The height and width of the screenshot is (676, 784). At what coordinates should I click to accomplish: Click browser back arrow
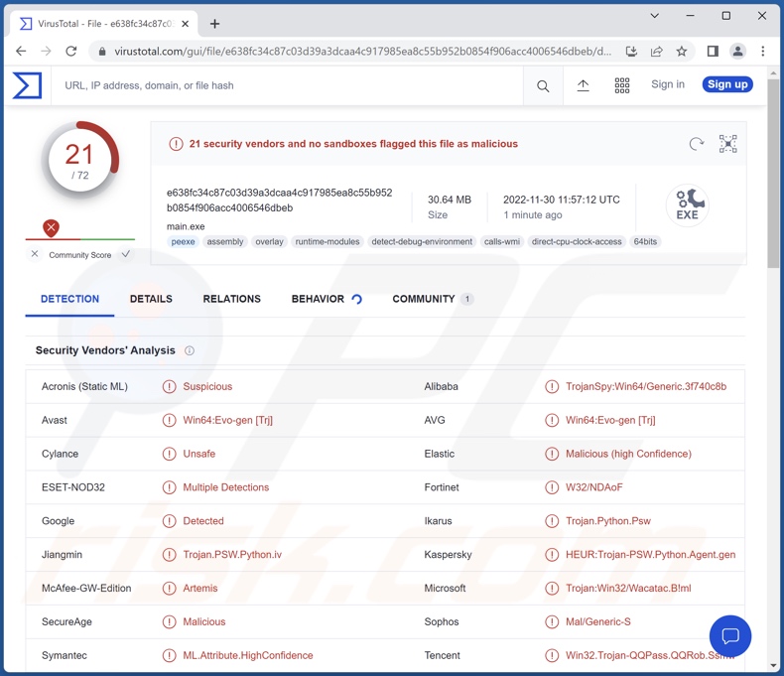tap(21, 51)
